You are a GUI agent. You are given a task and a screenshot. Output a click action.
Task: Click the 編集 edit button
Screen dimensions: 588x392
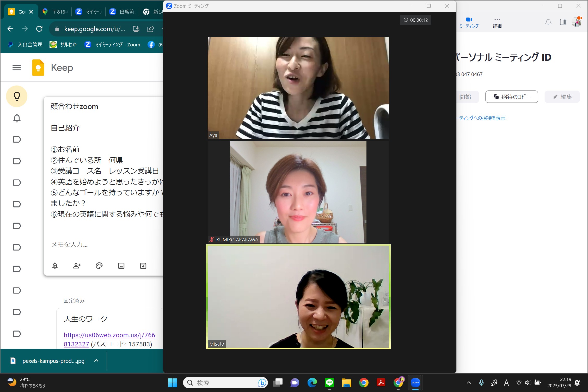tap(562, 97)
